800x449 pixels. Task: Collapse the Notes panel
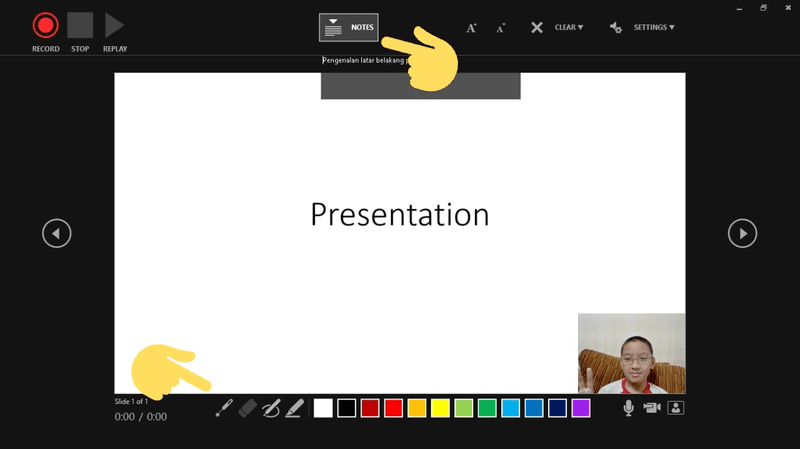[348, 28]
